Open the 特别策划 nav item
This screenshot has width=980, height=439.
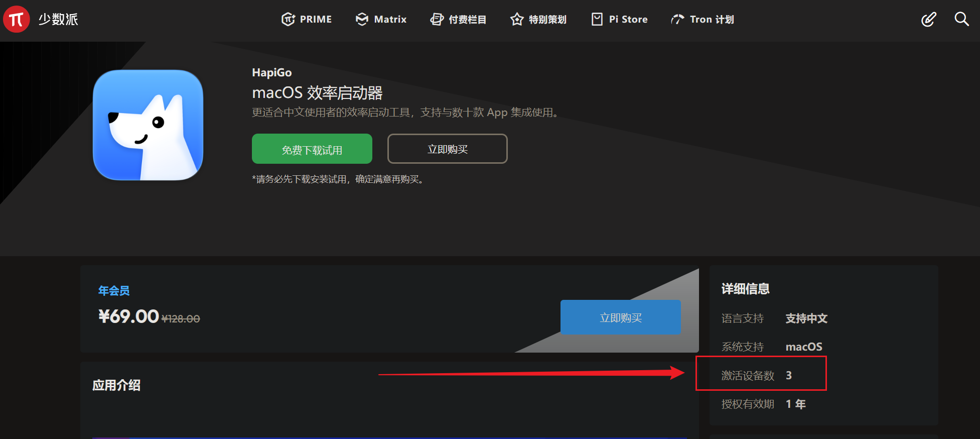[x=538, y=19]
